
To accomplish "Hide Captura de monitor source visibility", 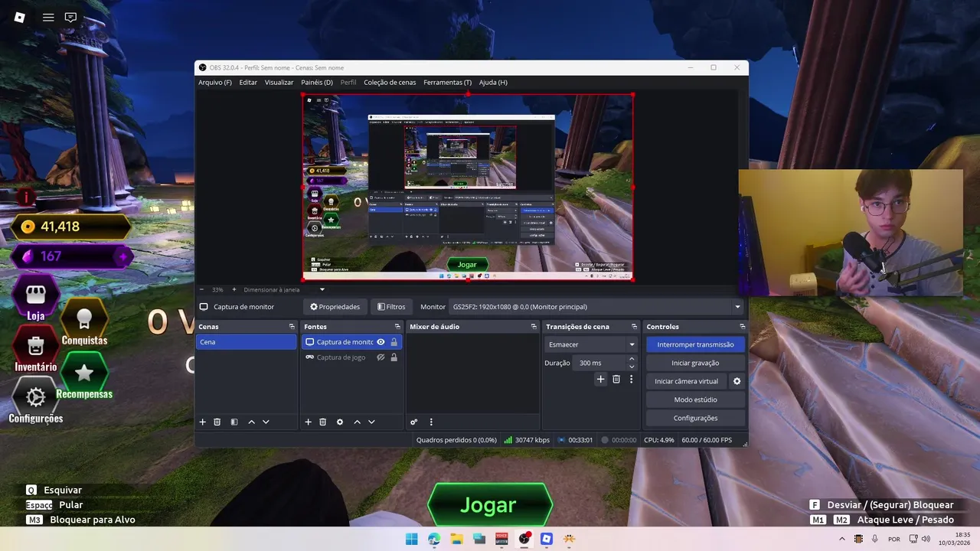I will coord(381,342).
